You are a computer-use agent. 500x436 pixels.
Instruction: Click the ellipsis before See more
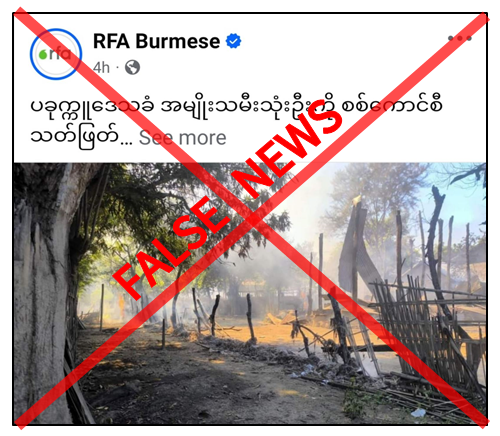pos(126,142)
